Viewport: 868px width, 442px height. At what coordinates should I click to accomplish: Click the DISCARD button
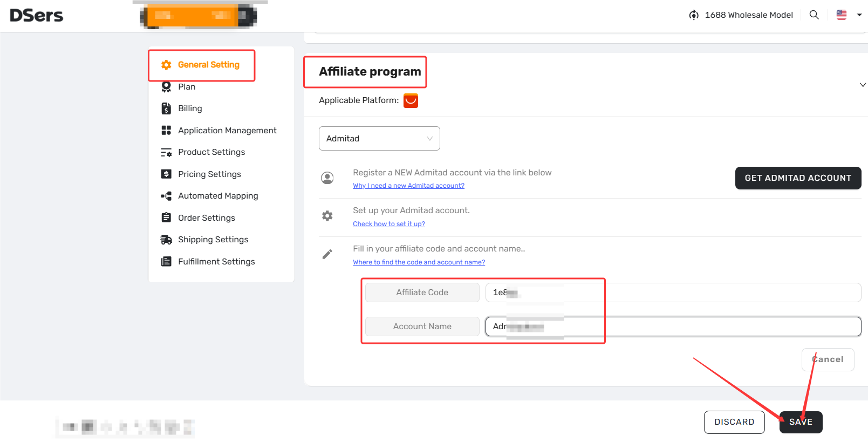pyautogui.click(x=734, y=422)
